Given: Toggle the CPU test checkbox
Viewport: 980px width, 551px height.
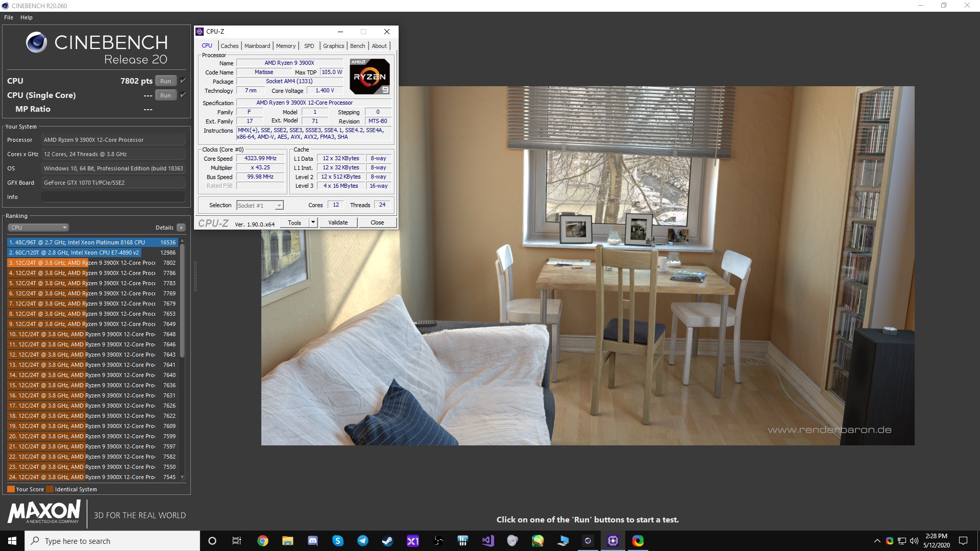Looking at the screenshot, I should (x=183, y=81).
